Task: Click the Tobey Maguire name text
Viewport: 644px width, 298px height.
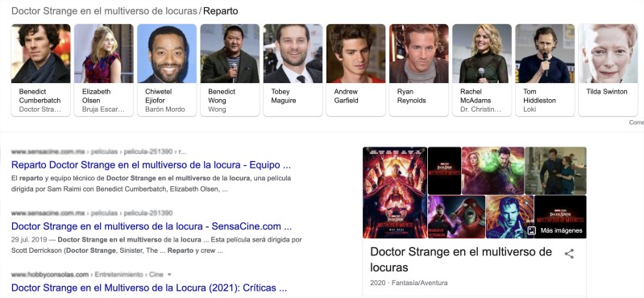Action: (x=284, y=96)
